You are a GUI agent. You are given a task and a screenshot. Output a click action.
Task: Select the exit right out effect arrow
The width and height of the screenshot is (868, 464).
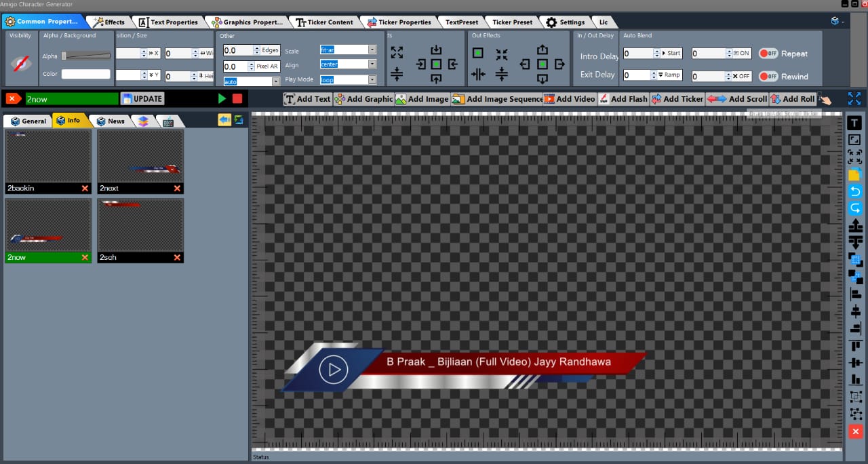click(x=559, y=64)
